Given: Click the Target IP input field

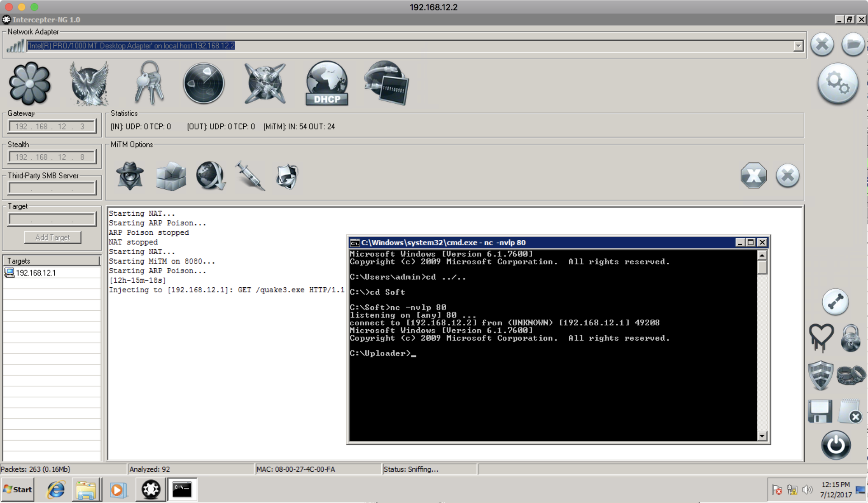Looking at the screenshot, I should 52,220.
